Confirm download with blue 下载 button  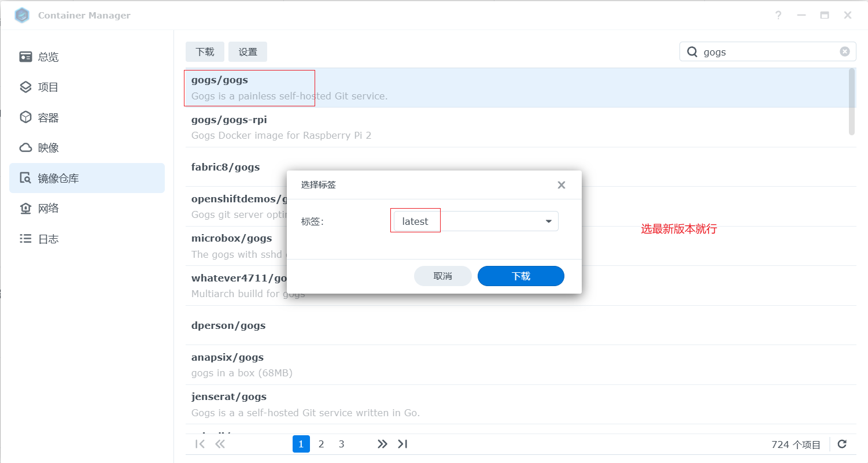521,276
